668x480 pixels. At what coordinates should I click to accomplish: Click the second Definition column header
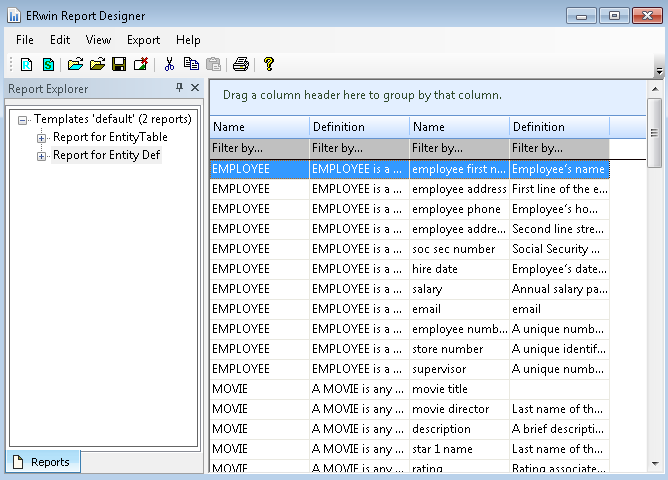559,127
